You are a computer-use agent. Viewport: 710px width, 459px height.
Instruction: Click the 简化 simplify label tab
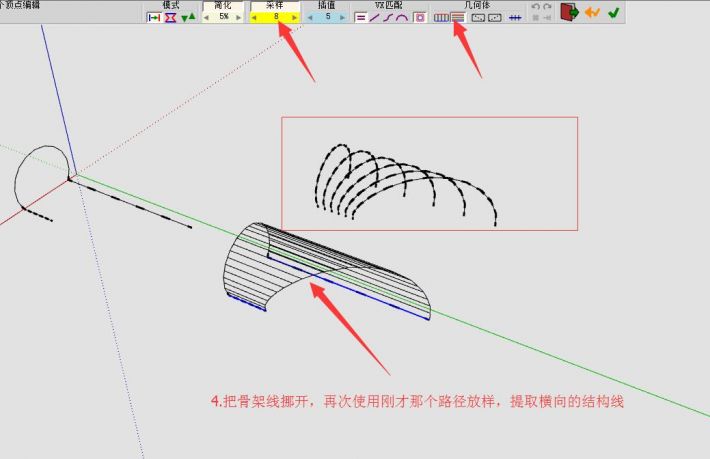(223, 5)
